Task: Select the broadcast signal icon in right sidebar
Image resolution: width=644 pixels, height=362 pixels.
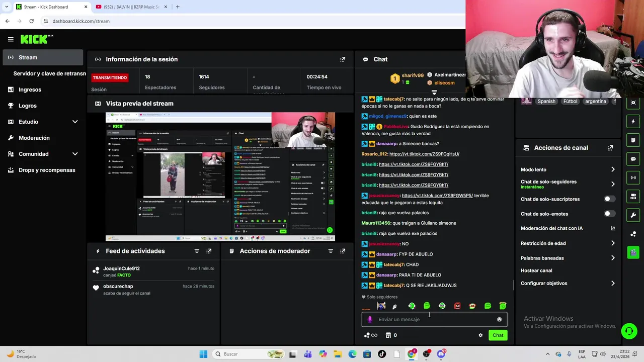Action: click(x=633, y=177)
